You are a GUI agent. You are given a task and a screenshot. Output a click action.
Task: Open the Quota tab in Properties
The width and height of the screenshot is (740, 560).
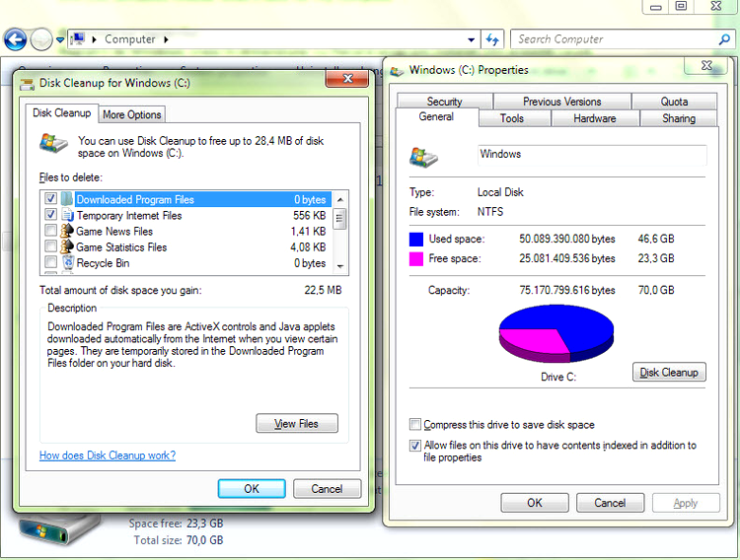click(675, 102)
